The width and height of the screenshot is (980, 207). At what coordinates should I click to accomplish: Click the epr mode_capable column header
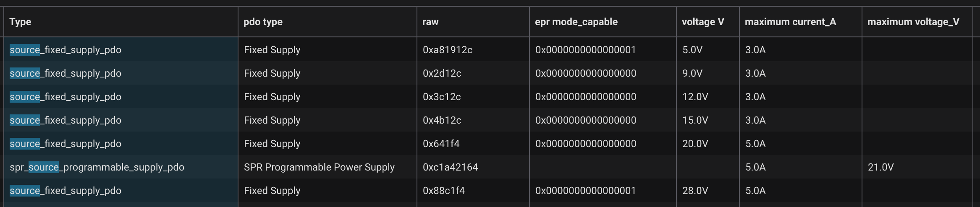pyautogui.click(x=603, y=22)
